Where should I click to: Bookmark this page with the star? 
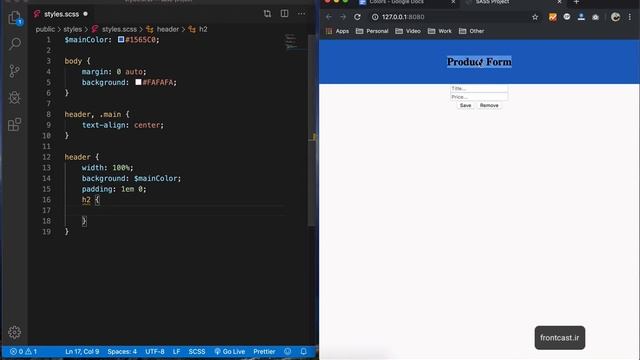[x=535, y=17]
